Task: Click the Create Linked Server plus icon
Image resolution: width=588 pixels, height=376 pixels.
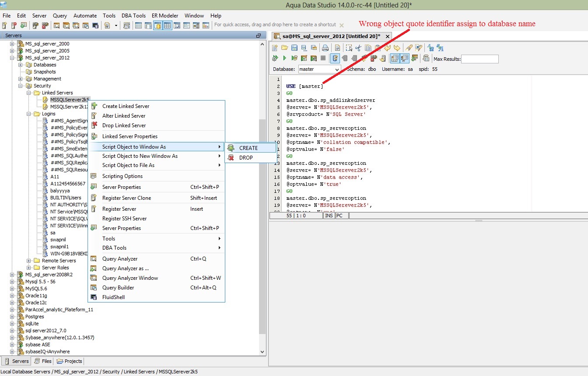Action: pos(94,106)
